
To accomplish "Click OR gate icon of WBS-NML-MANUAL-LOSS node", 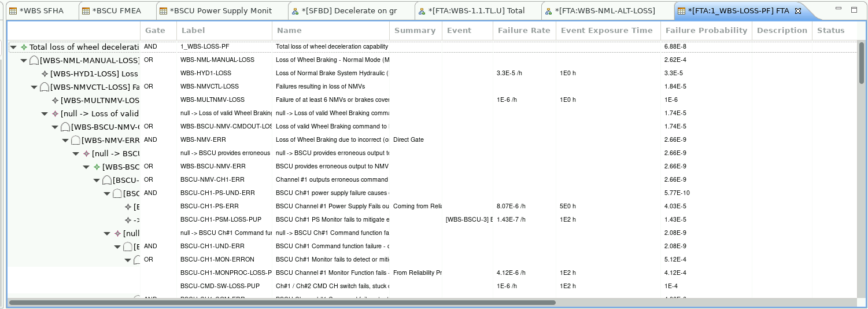I will (x=34, y=60).
